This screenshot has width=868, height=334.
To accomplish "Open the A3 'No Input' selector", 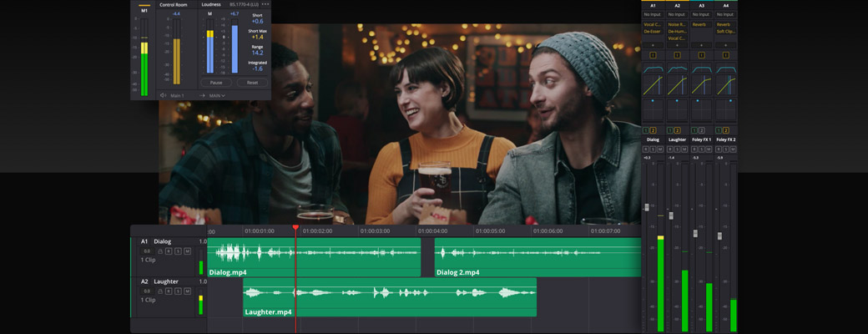I will tap(701, 14).
